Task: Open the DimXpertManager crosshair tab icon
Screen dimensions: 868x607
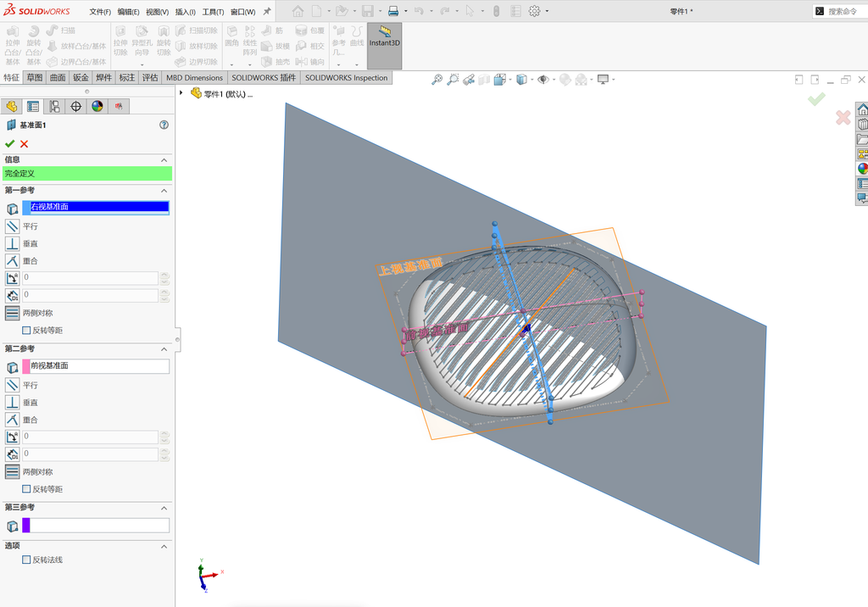Action: pos(75,106)
